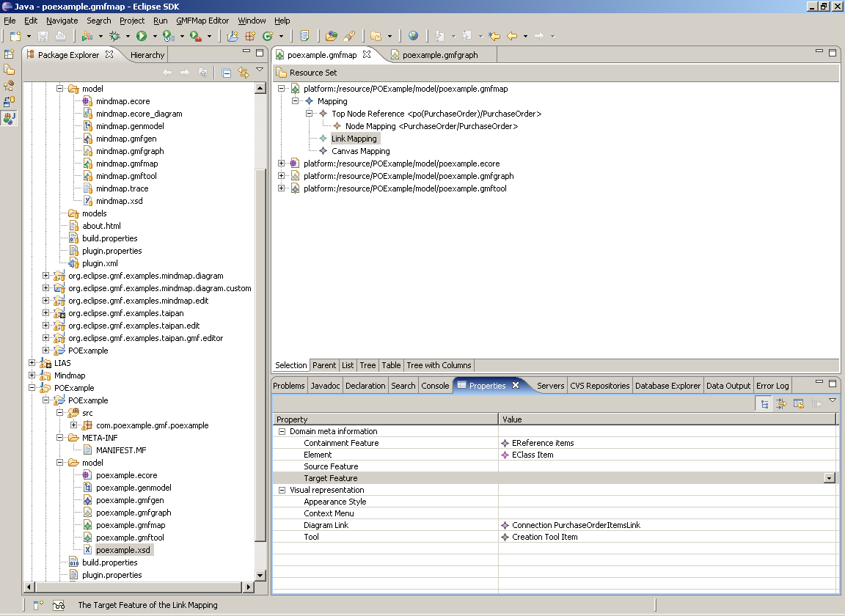Switch to the Console tab
The width and height of the screenshot is (845, 616).
(x=435, y=386)
